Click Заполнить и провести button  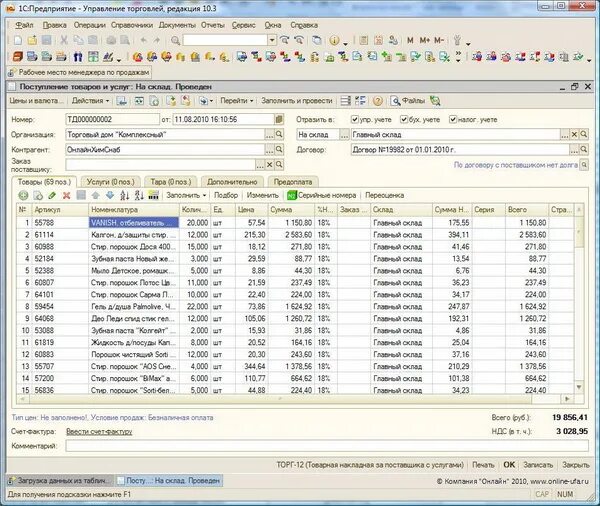click(x=297, y=101)
